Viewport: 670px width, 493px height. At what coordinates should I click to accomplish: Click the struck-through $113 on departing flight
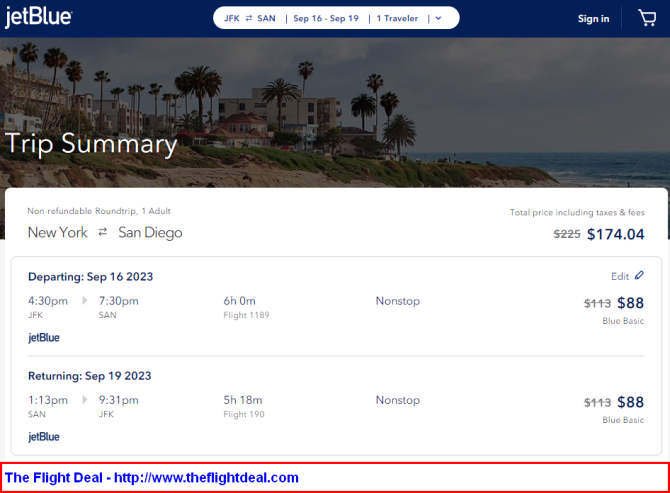point(597,303)
